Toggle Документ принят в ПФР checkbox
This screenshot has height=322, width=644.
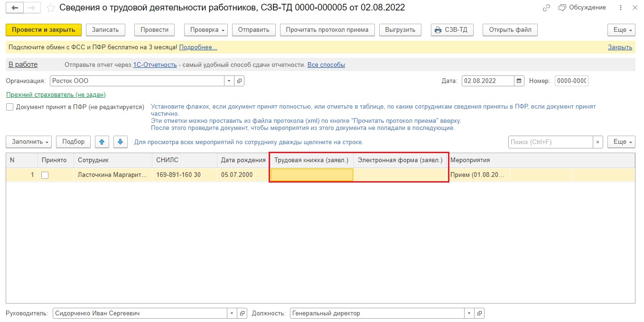9,107
